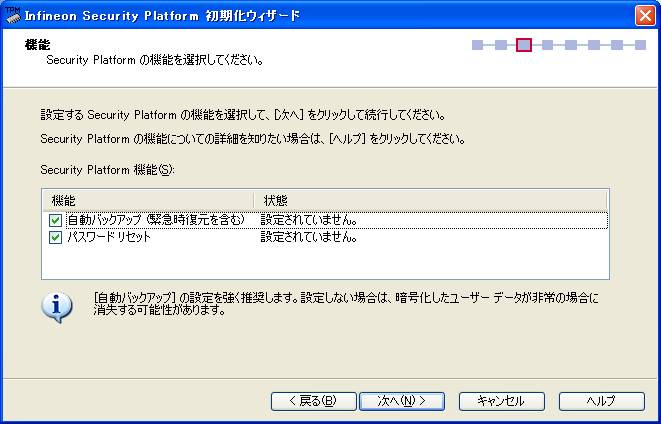This screenshot has width=661, height=424.
Task: Click the 機能 column header
Action: [148, 200]
